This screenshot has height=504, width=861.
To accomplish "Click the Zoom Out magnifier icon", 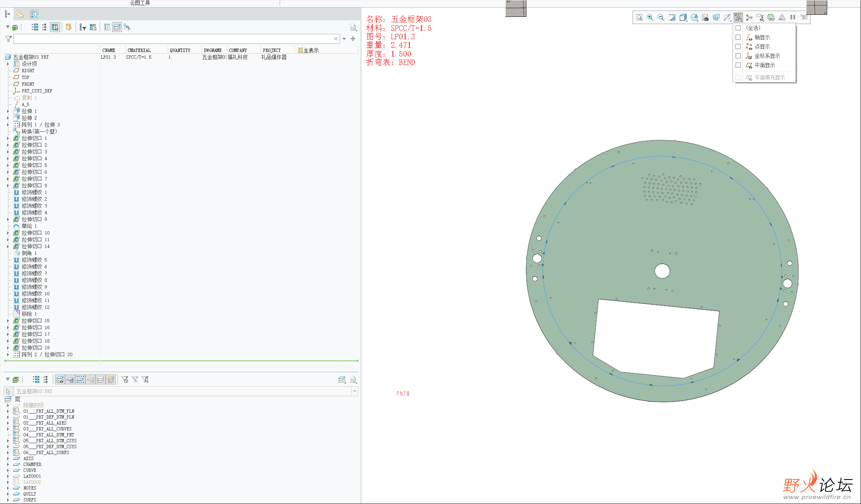I will tap(661, 17).
